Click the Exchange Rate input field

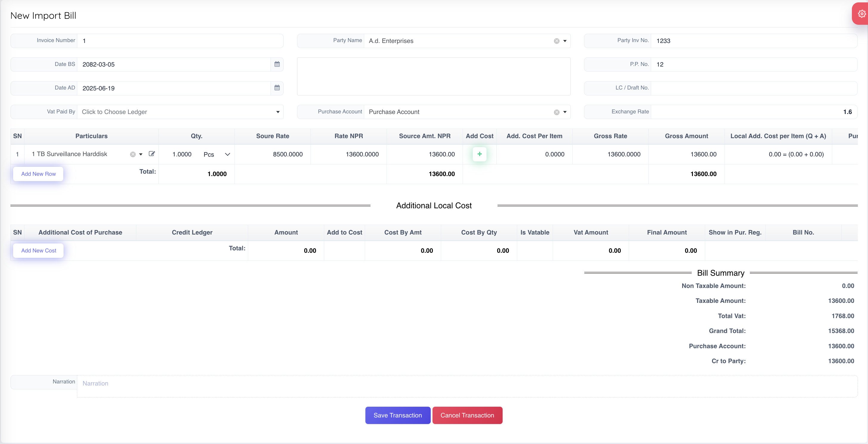(753, 112)
